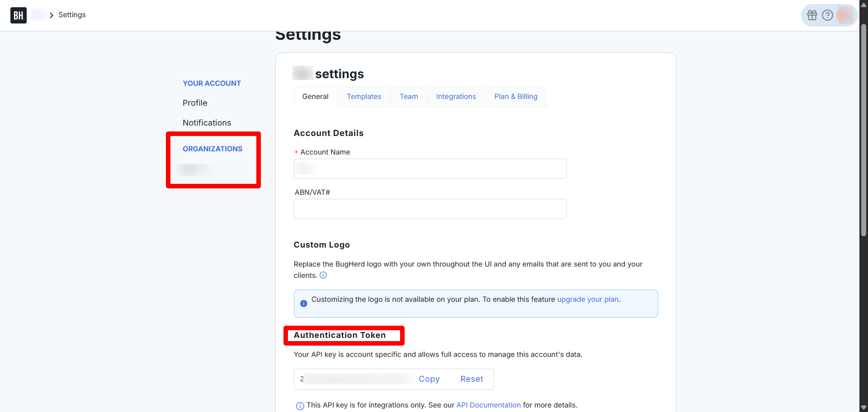Open Profile in the sidebar
This screenshot has width=868, height=412.
(x=195, y=103)
